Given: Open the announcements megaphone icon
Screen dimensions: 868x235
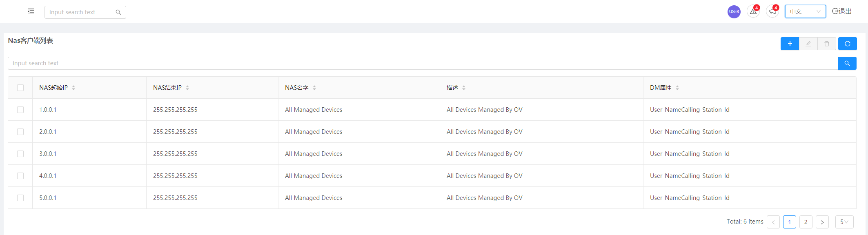Looking at the screenshot, I should (772, 11).
